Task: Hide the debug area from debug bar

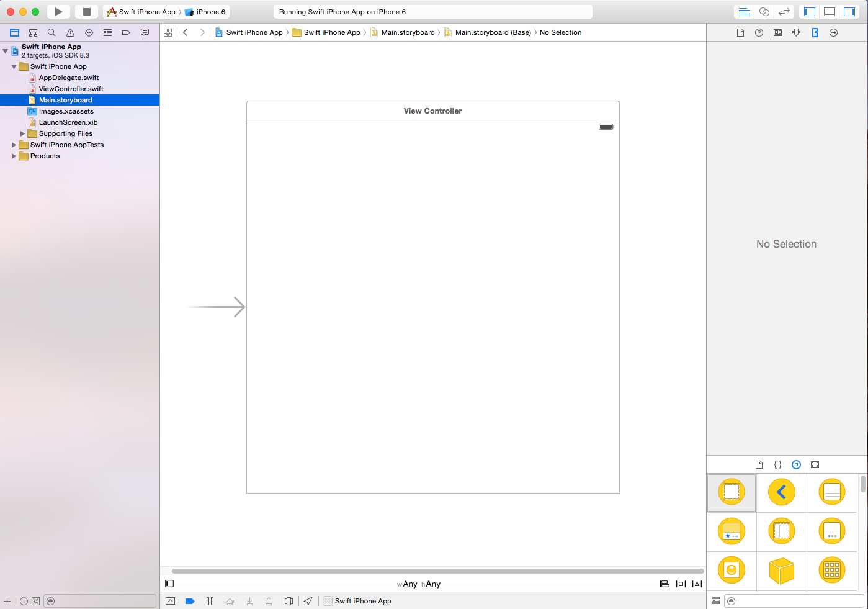Action: 171,601
